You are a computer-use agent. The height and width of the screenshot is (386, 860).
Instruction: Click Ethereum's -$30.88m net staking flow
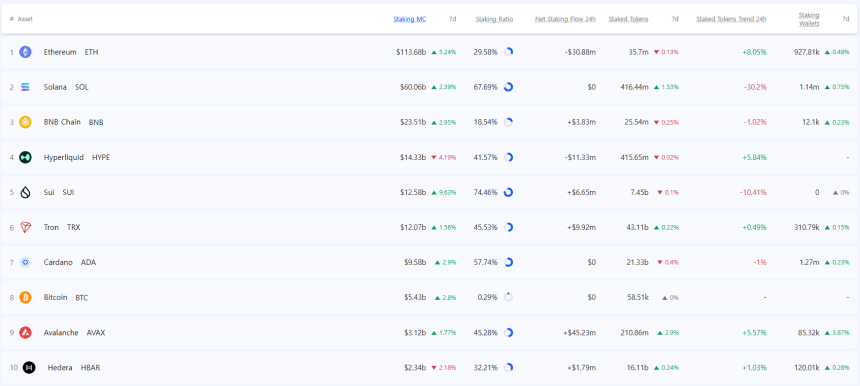(x=580, y=52)
